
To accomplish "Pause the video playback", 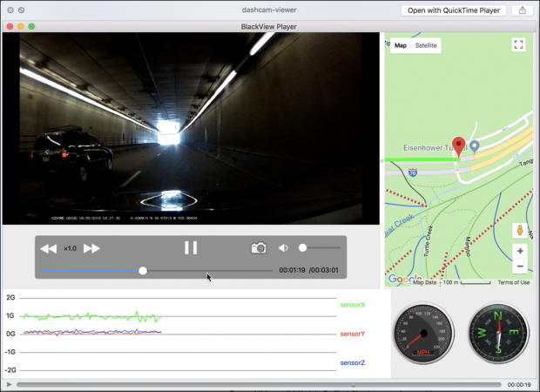I will pyautogui.click(x=191, y=247).
